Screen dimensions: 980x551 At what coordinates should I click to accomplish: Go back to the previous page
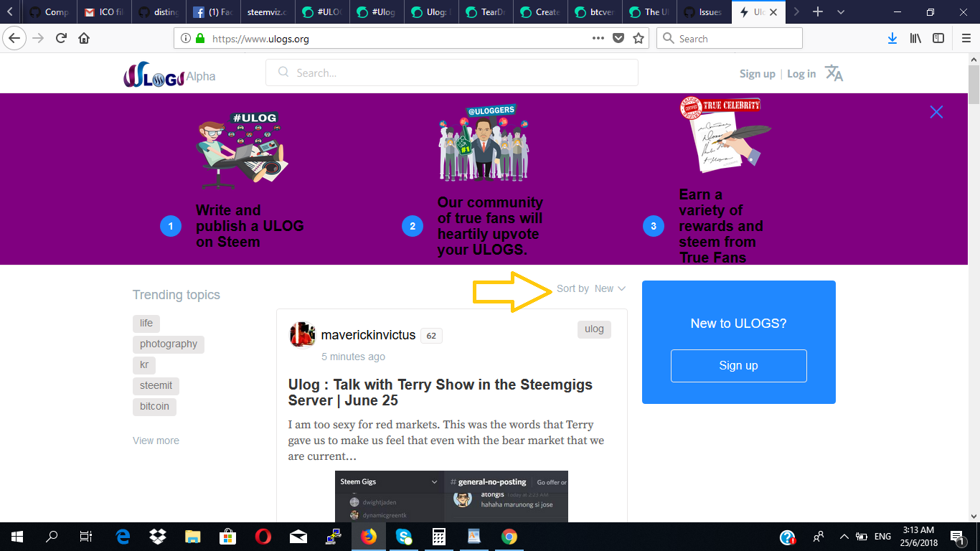(x=15, y=39)
